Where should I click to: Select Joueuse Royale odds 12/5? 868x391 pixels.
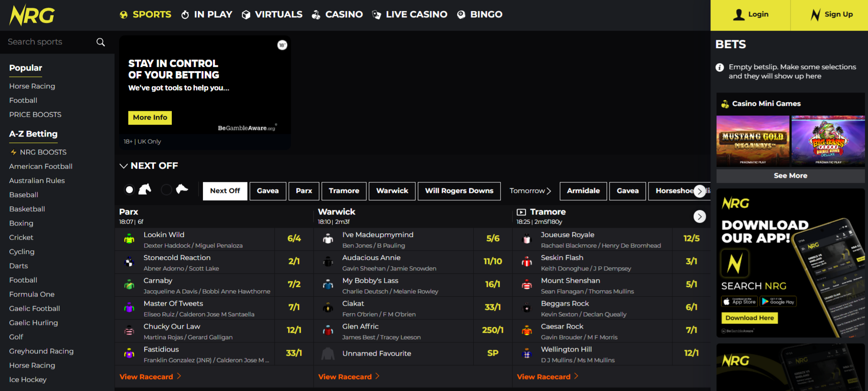(x=692, y=239)
